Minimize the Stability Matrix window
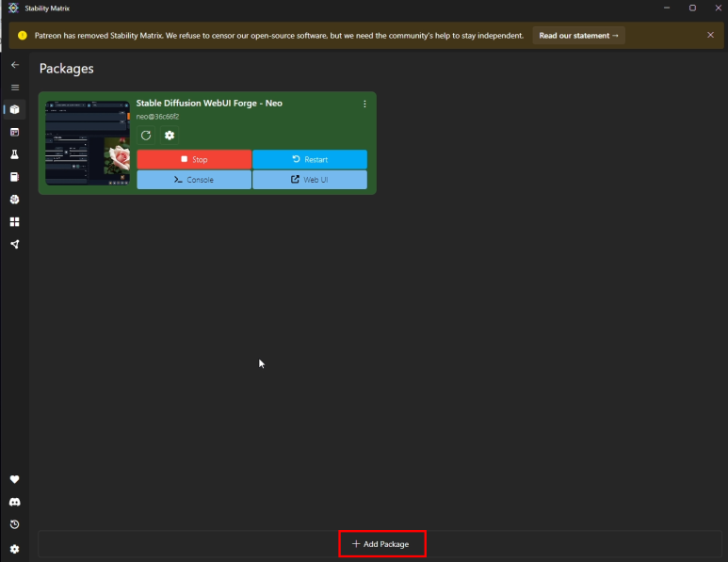The width and height of the screenshot is (728, 562). (667, 8)
